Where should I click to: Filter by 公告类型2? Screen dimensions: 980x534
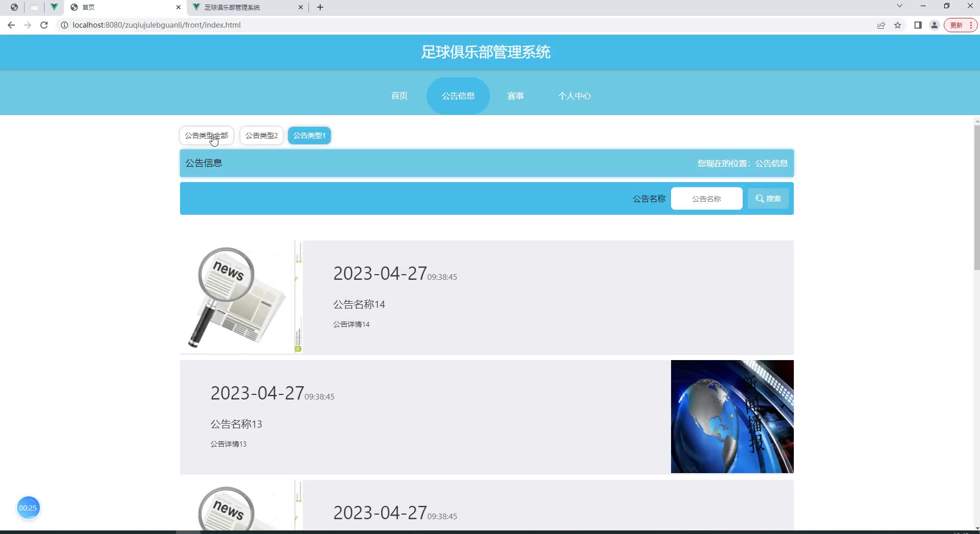pyautogui.click(x=261, y=136)
